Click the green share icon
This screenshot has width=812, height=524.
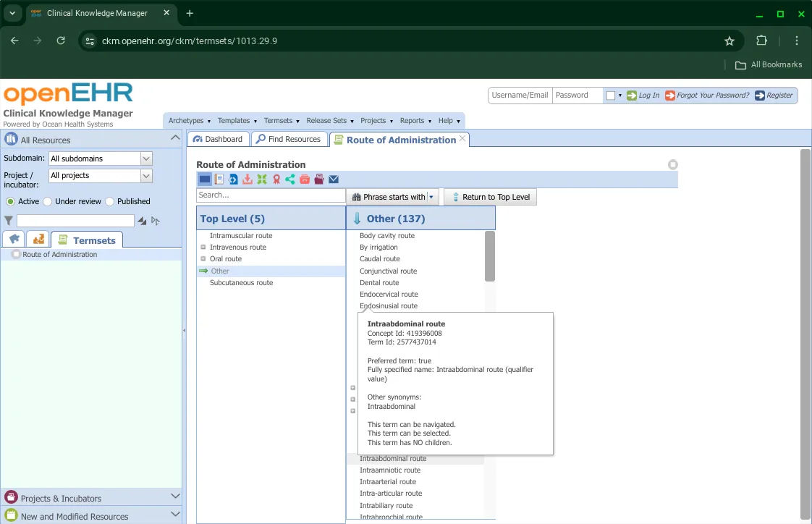(x=290, y=179)
